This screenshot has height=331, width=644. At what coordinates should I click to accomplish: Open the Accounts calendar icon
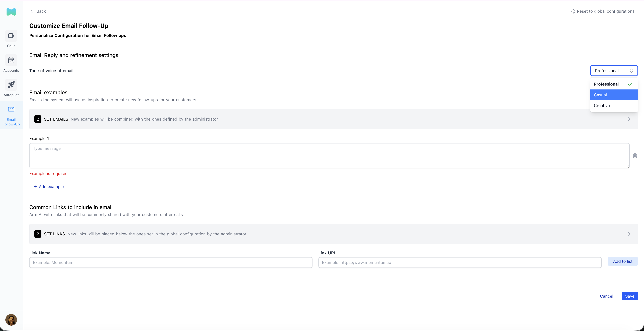pos(11,60)
